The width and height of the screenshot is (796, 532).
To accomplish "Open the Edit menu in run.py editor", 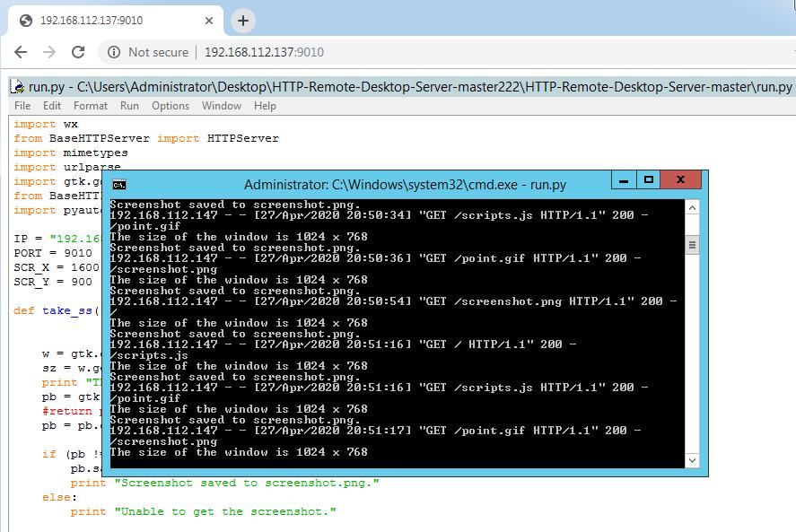I will 52,106.
